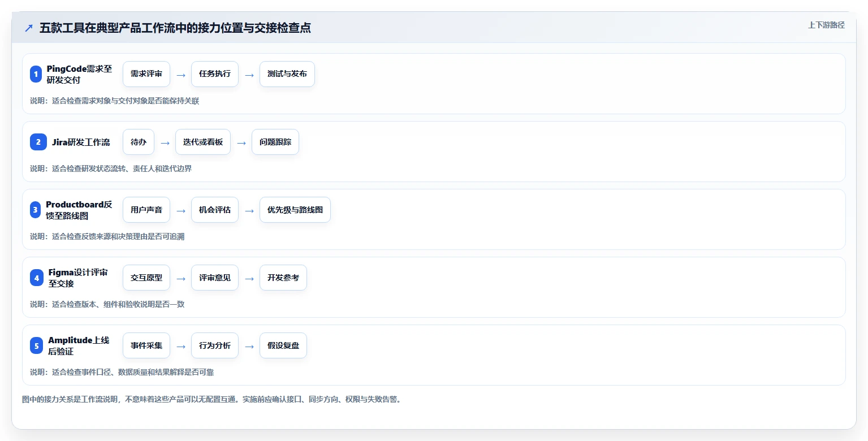Open the 交互原型 step chip
This screenshot has width=868, height=441.
146,278
